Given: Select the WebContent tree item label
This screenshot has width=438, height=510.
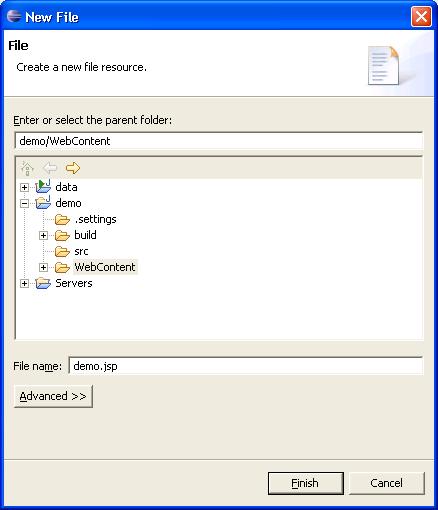Looking at the screenshot, I should click(105, 267).
